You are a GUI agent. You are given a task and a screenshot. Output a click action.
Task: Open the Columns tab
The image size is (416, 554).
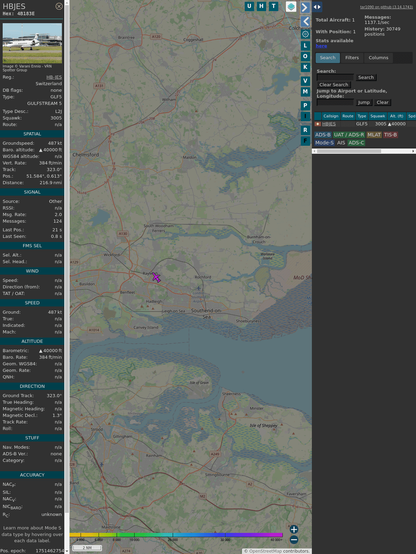point(378,58)
